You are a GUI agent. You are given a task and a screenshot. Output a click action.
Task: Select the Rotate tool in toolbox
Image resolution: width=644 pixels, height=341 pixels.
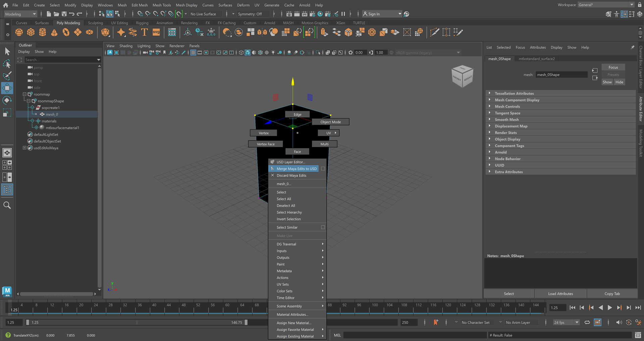pyautogui.click(x=7, y=100)
